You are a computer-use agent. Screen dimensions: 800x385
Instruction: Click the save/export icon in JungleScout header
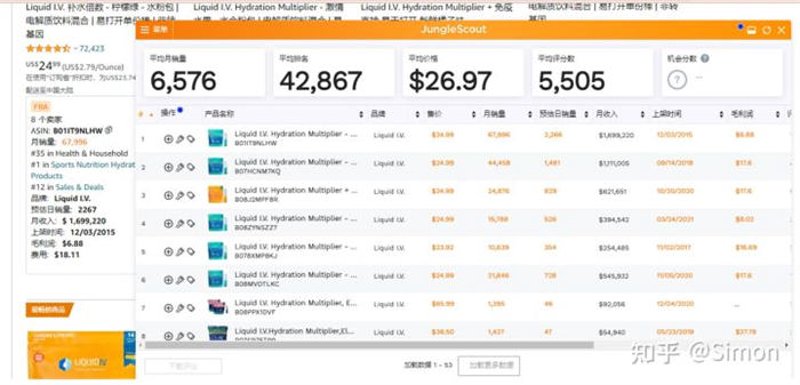click(751, 30)
